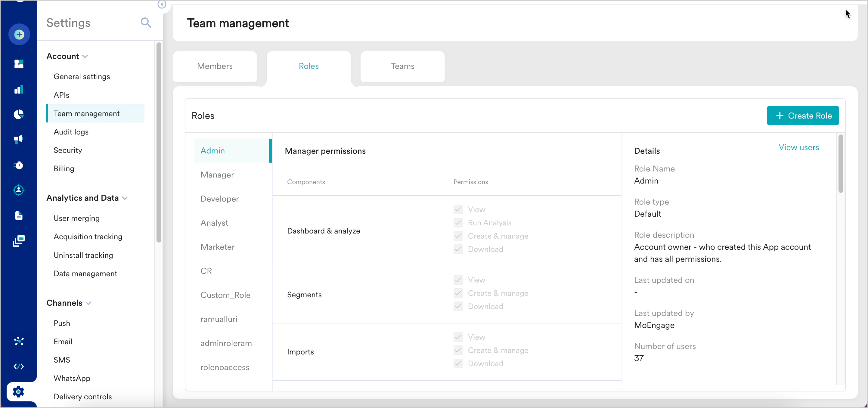Click the settings gear icon
The image size is (868, 408).
click(x=19, y=391)
